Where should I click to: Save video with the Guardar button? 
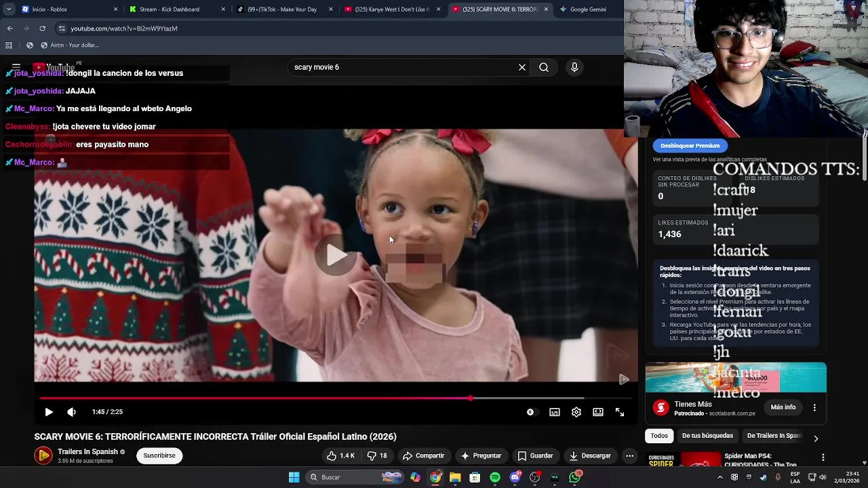click(535, 455)
